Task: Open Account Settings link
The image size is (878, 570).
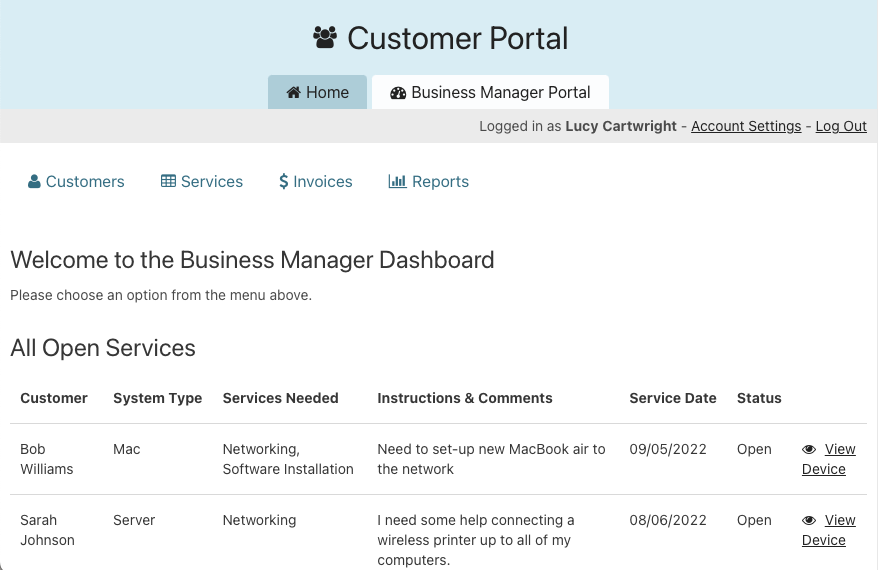Action: point(746,126)
